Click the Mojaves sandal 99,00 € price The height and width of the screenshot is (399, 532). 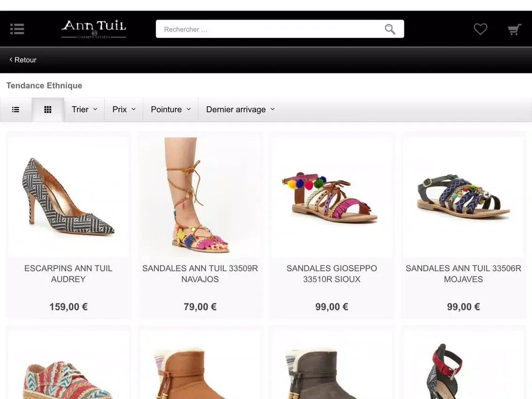[x=464, y=307]
